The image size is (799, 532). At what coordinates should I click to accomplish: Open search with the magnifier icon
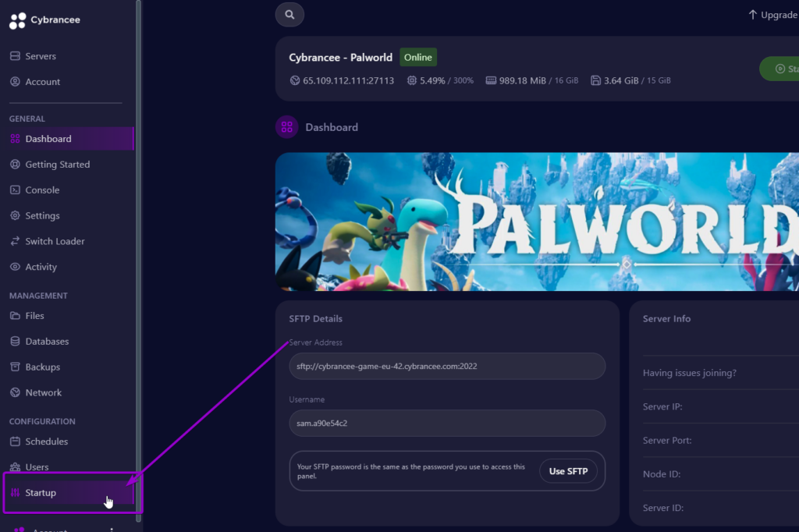tap(289, 15)
